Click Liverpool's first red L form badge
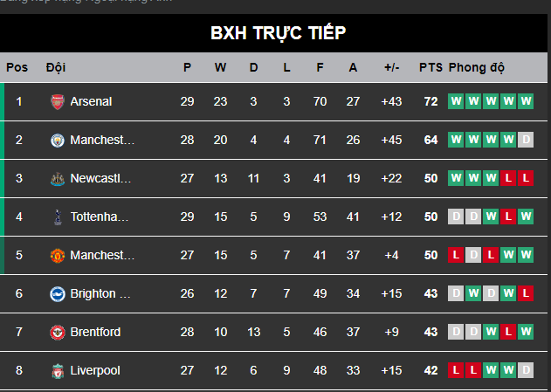The width and height of the screenshot is (551, 392). (456, 370)
